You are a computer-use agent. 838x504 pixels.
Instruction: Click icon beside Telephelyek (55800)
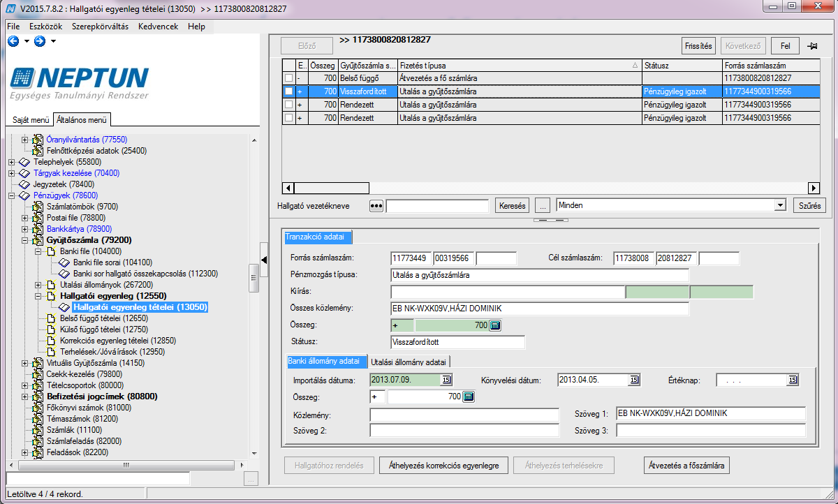(x=24, y=162)
